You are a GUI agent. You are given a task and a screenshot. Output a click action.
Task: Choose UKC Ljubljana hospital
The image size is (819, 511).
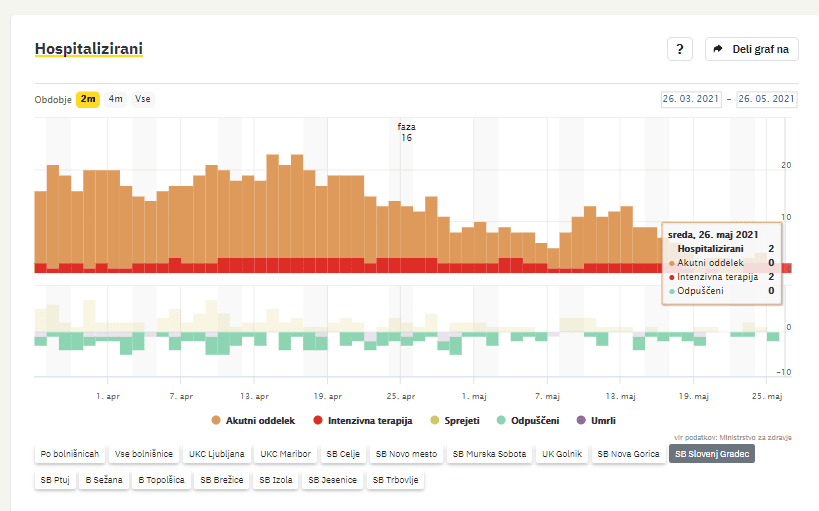(x=216, y=454)
